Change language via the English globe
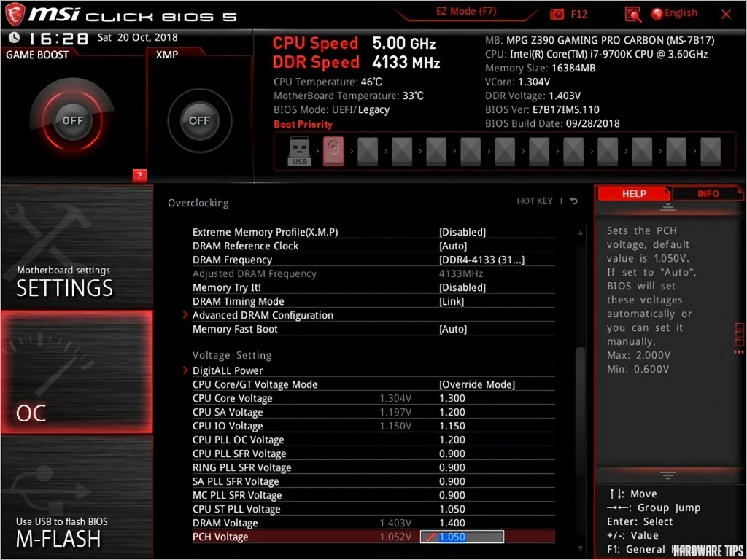 (x=674, y=13)
